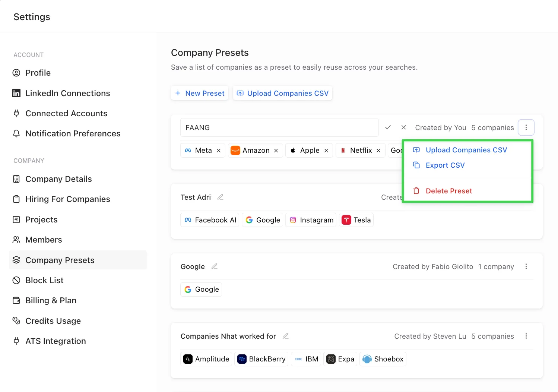The height and width of the screenshot is (392, 558).
Task: Click the Facebook AI company chip
Action: tap(210, 220)
